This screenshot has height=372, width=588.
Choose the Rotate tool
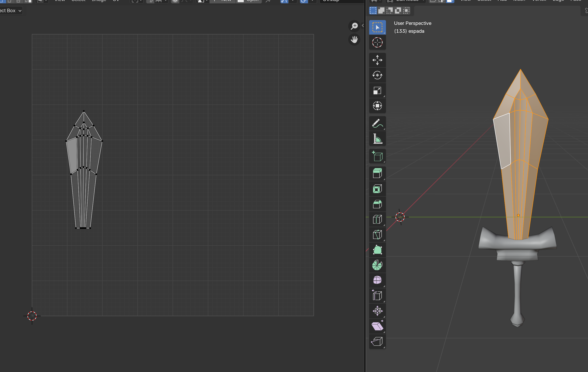click(x=377, y=75)
